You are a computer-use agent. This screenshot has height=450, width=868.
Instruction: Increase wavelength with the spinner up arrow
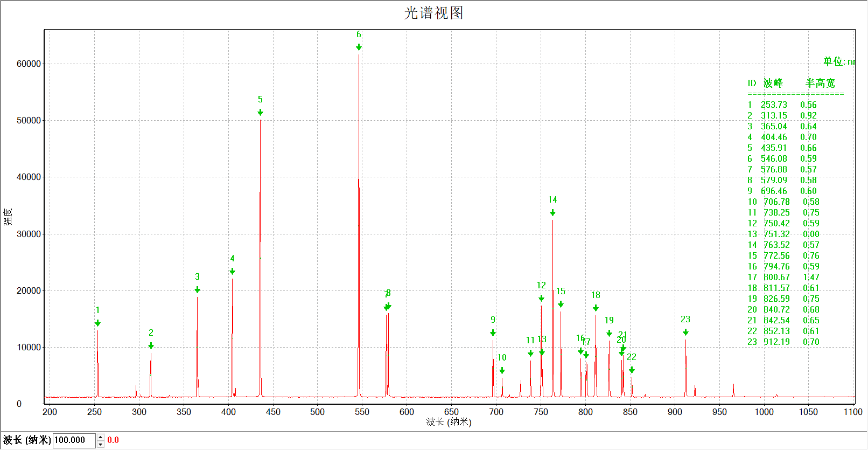coord(101,437)
